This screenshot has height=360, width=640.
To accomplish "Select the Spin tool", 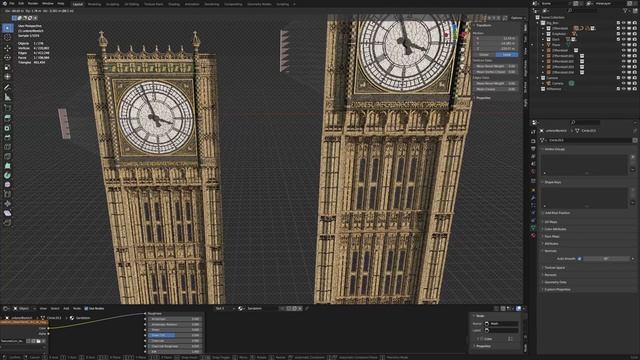I will pyautogui.click(x=7, y=175).
